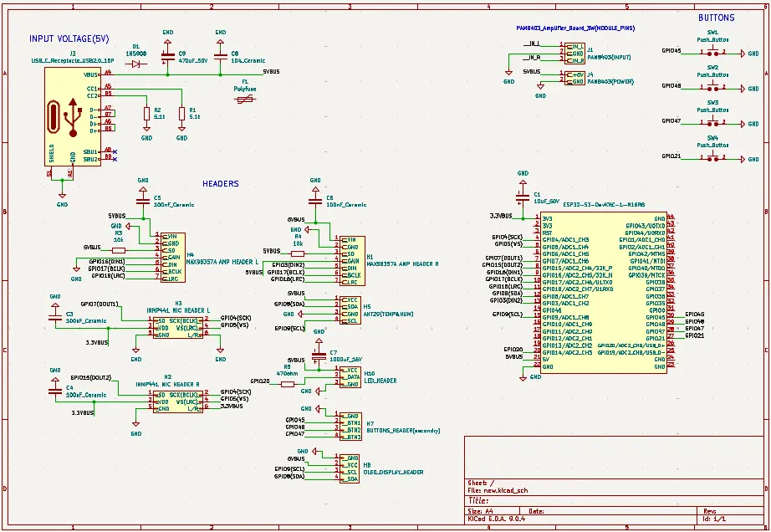Select resistor R4 10k
Viewport: 771px width, 532px height.
tap(298, 253)
